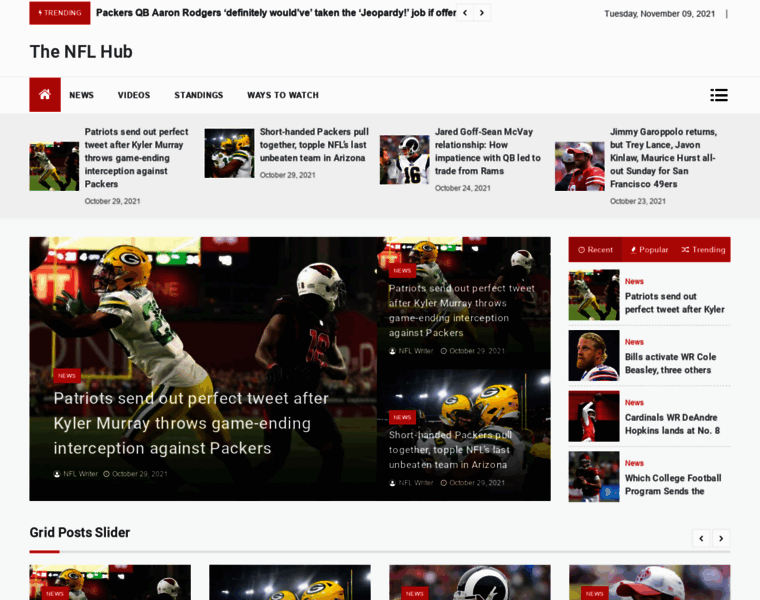The width and height of the screenshot is (760, 600).
Task: Show next trending headline
Action: pos(482,13)
